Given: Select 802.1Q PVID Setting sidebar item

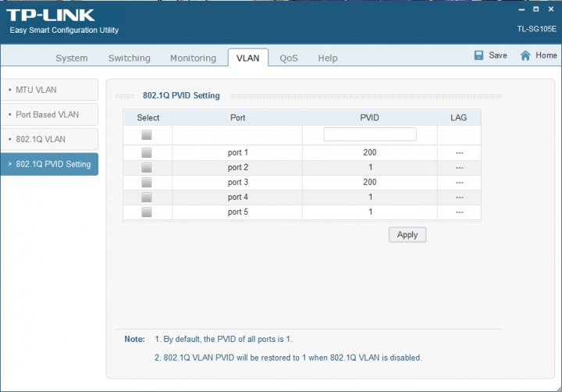Looking at the screenshot, I should click(49, 164).
